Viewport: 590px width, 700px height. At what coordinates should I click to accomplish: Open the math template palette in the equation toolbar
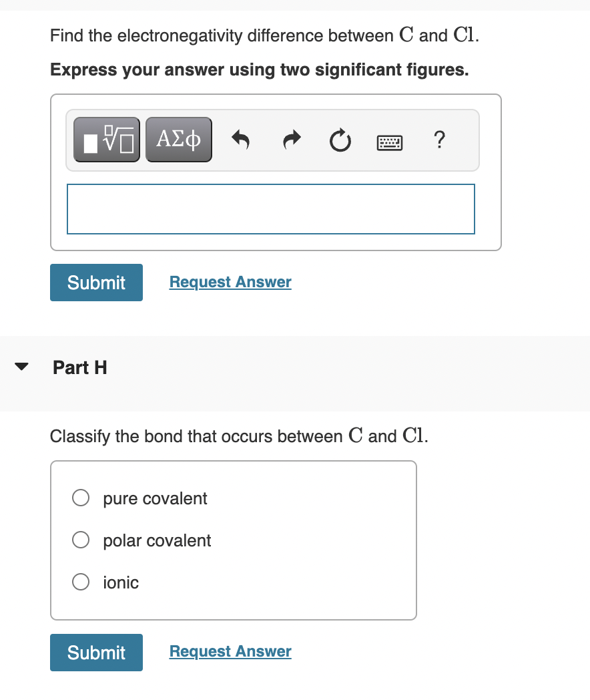point(106,139)
